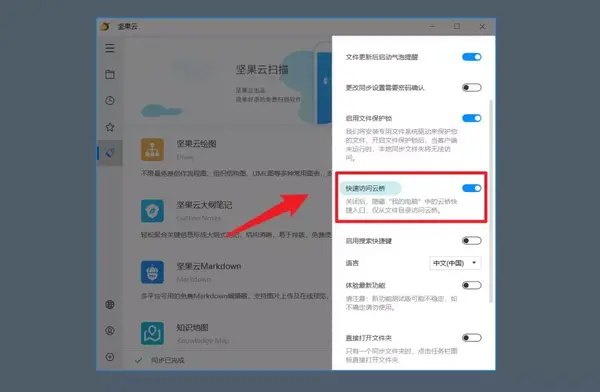Screen dimensions: 600x392
Task: Open the 坚果云绘图 app title
Action: pos(196,144)
